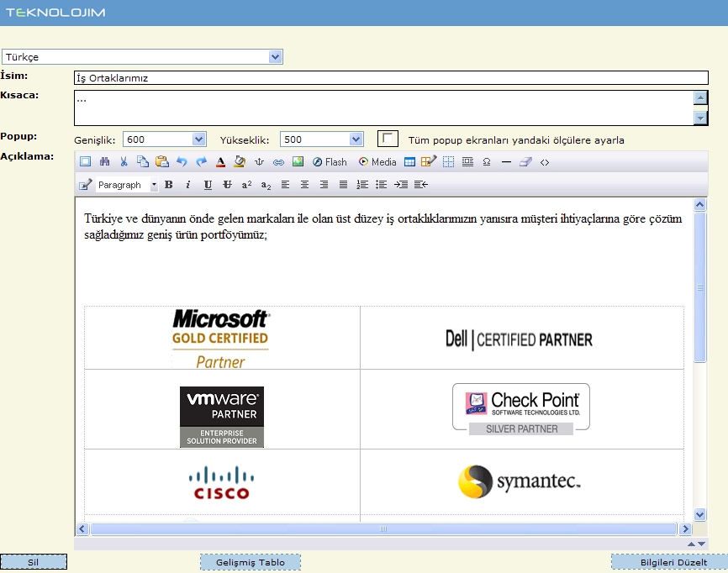Insert form or text box layout icon
Screen dimensions: 728x573
click(467, 162)
